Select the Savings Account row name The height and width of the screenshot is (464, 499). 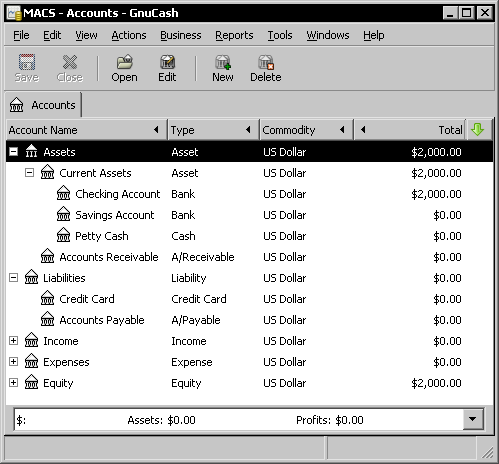pos(115,215)
